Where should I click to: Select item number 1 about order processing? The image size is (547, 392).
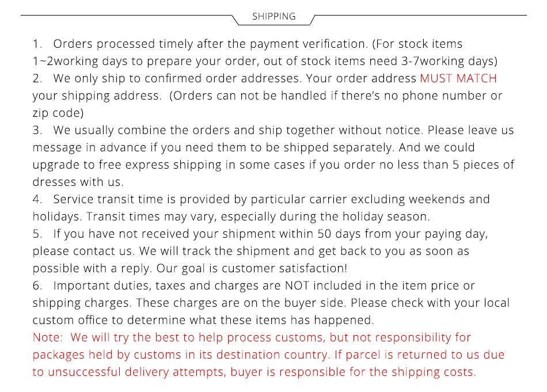pyautogui.click(x=248, y=44)
